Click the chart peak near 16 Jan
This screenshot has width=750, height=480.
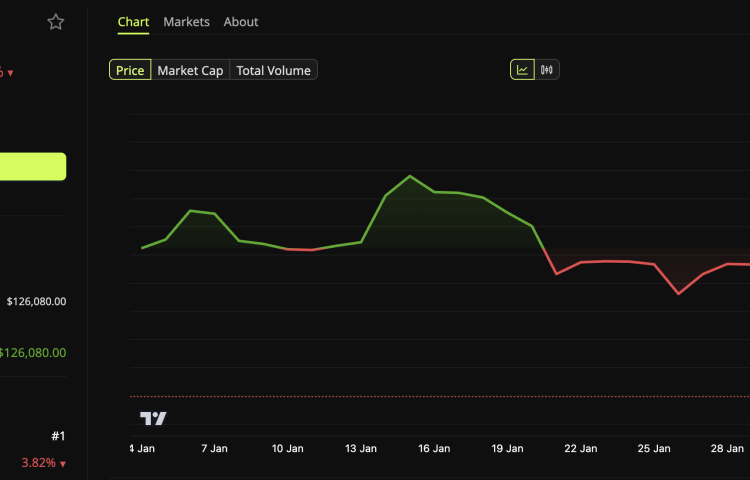point(410,176)
